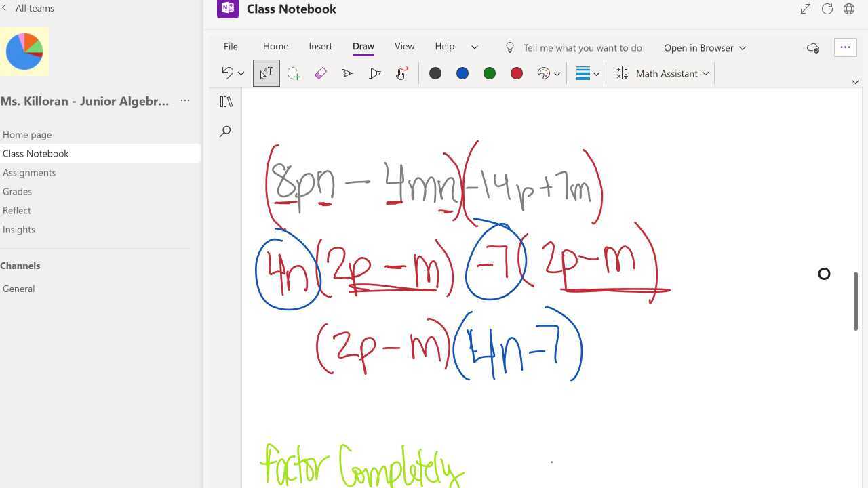The height and width of the screenshot is (488, 868).
Task: Click the Tell me search field
Action: (583, 47)
